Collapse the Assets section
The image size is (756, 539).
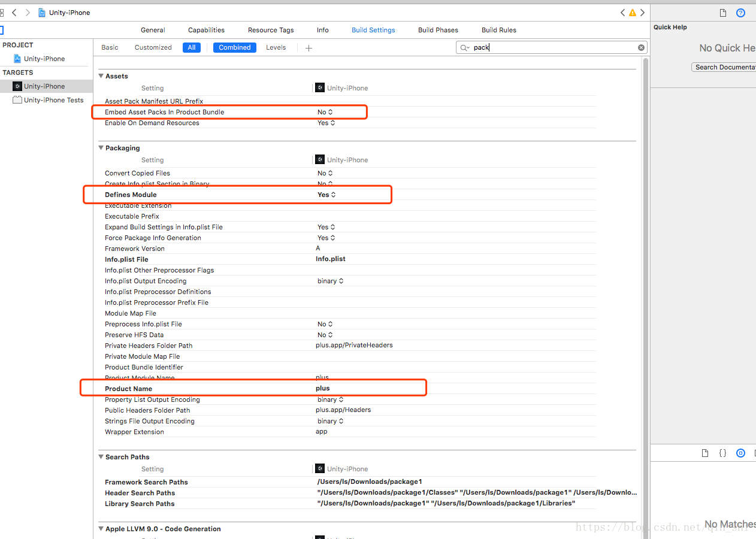click(x=101, y=76)
